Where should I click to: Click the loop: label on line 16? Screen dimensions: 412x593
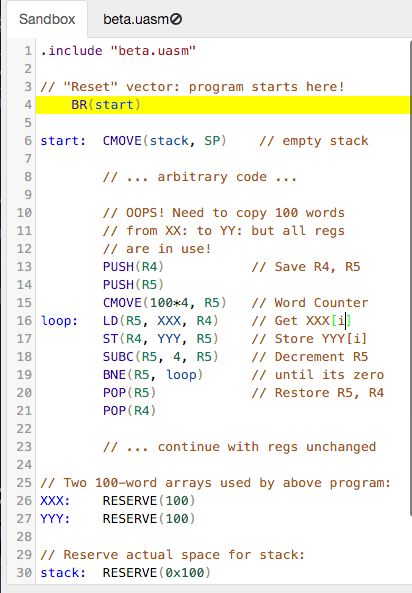point(59,321)
